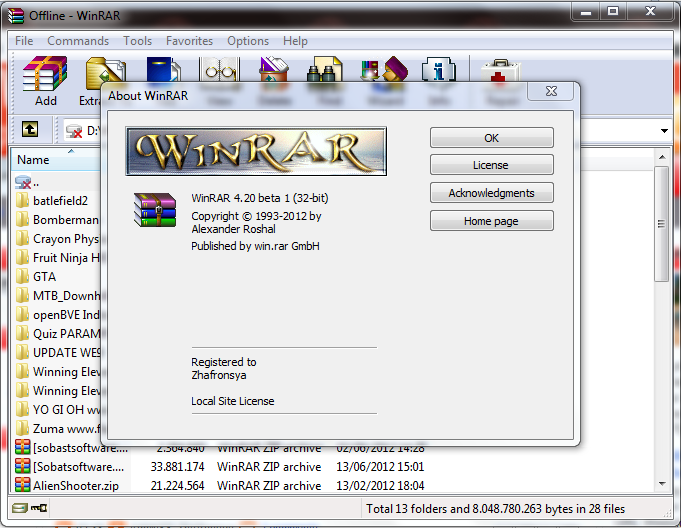Open the Tools menu
Image resolution: width=681 pixels, height=528 pixels.
(x=137, y=41)
